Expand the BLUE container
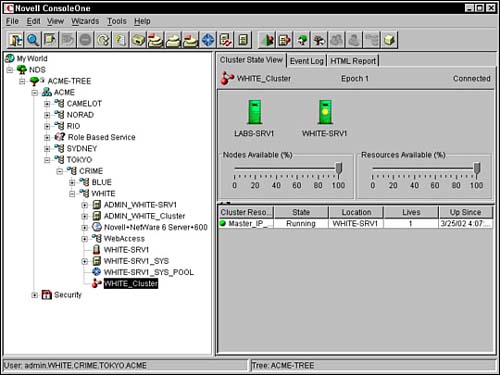 pos(72,182)
